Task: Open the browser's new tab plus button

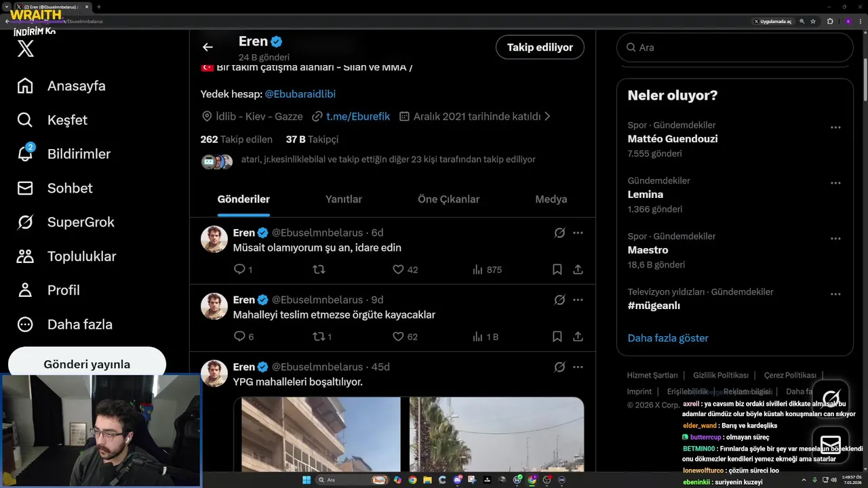Action: (99, 7)
